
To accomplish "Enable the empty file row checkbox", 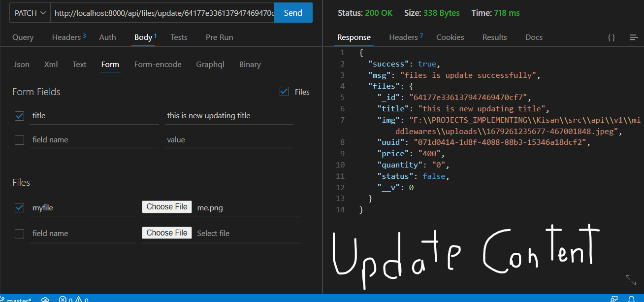I will [x=19, y=234].
